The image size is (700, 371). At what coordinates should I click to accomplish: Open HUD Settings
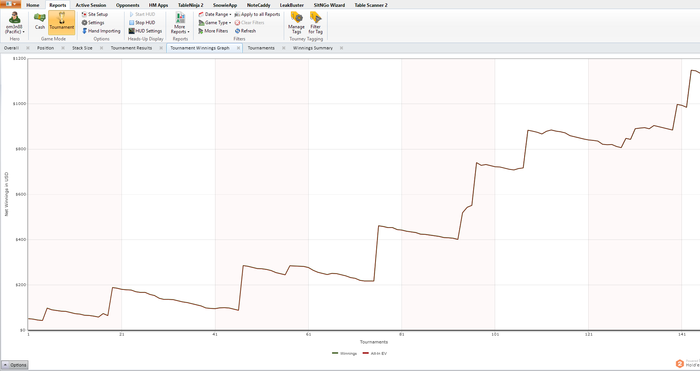[145, 31]
